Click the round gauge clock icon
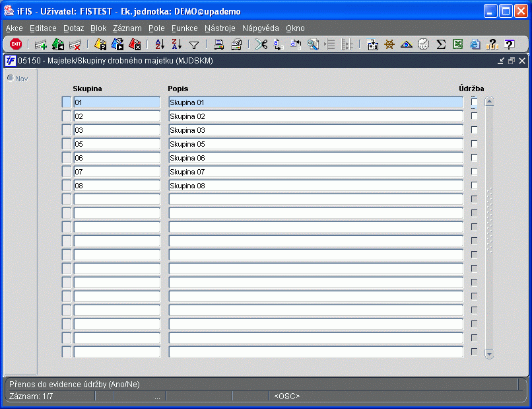The width and height of the screenshot is (532, 409). click(424, 44)
